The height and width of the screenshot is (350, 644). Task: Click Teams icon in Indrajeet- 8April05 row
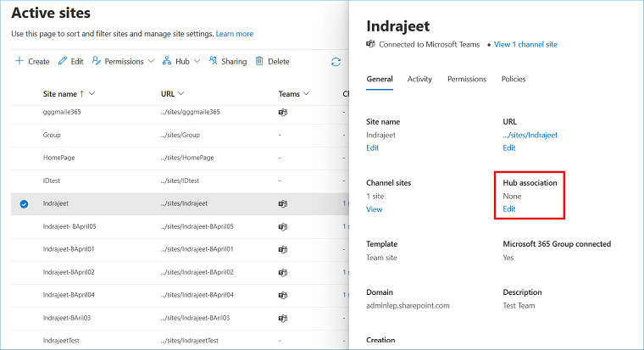(x=283, y=227)
